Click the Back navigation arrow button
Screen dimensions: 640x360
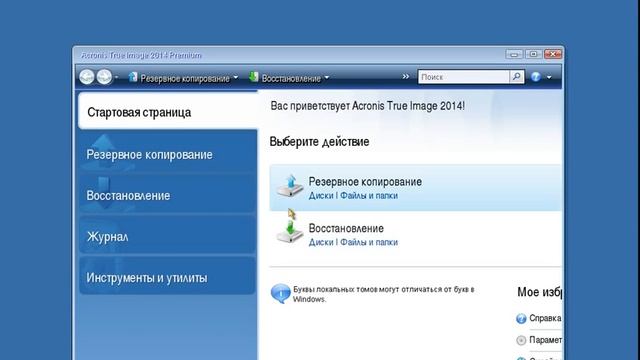(87, 77)
